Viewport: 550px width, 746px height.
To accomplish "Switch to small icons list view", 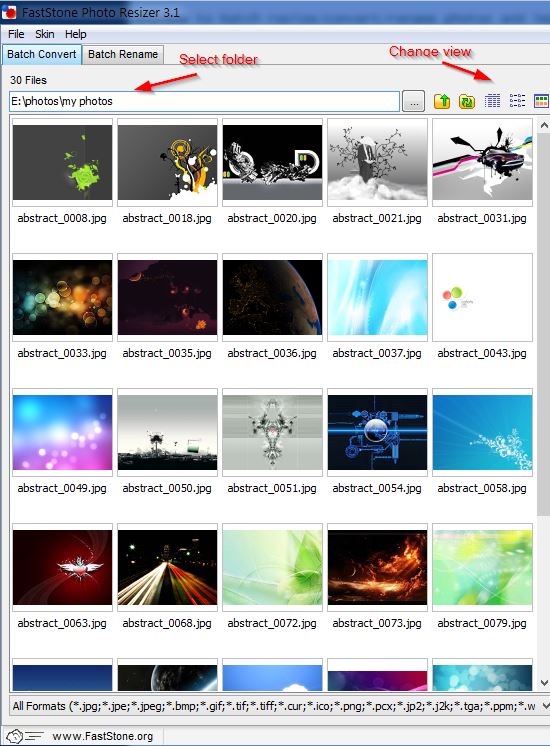I will point(517,101).
